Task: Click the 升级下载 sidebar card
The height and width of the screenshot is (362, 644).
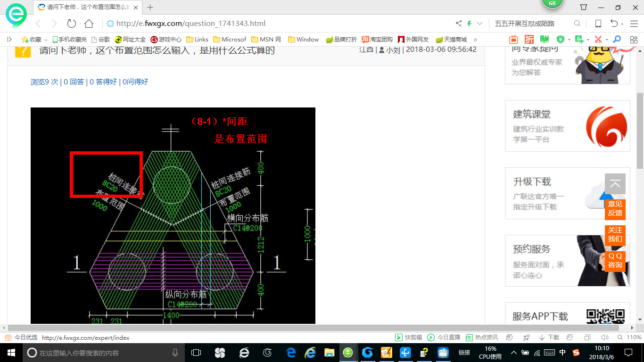Action: tap(568, 193)
